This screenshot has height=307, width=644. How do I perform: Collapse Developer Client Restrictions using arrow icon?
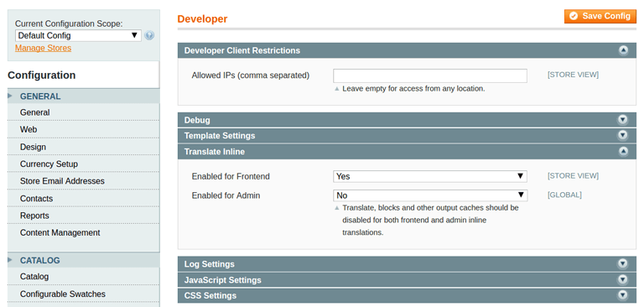click(624, 50)
